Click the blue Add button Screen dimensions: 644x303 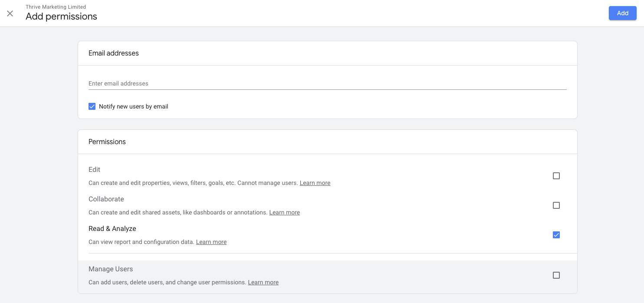(x=622, y=13)
